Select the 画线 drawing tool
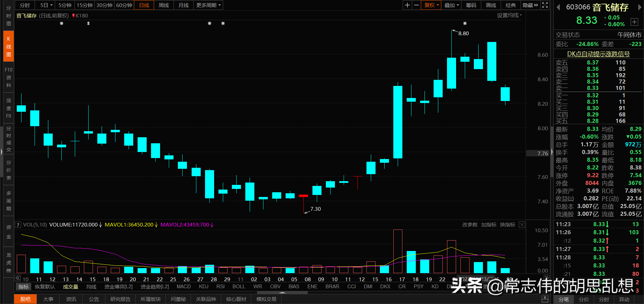Image resolution: width=644 pixels, height=304 pixels. point(490,5)
